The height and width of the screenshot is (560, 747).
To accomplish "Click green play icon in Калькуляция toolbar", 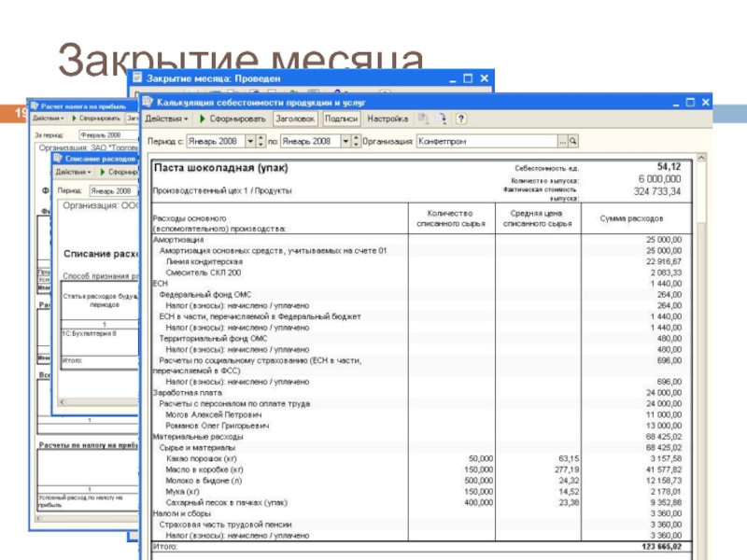I will (201, 119).
